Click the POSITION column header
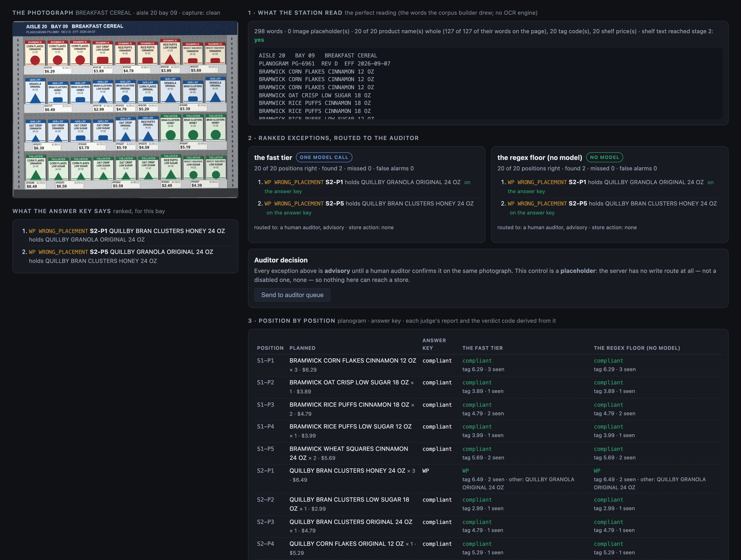This screenshot has height=560, width=741. [x=270, y=348]
